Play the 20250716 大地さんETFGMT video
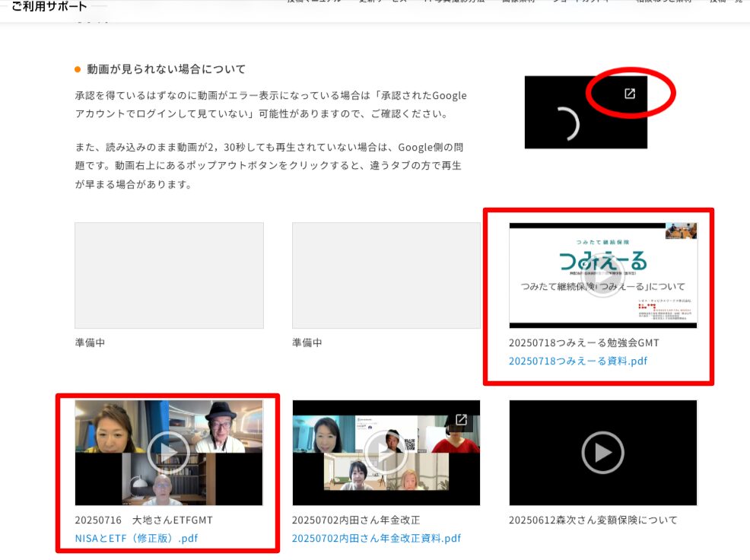 tap(168, 452)
